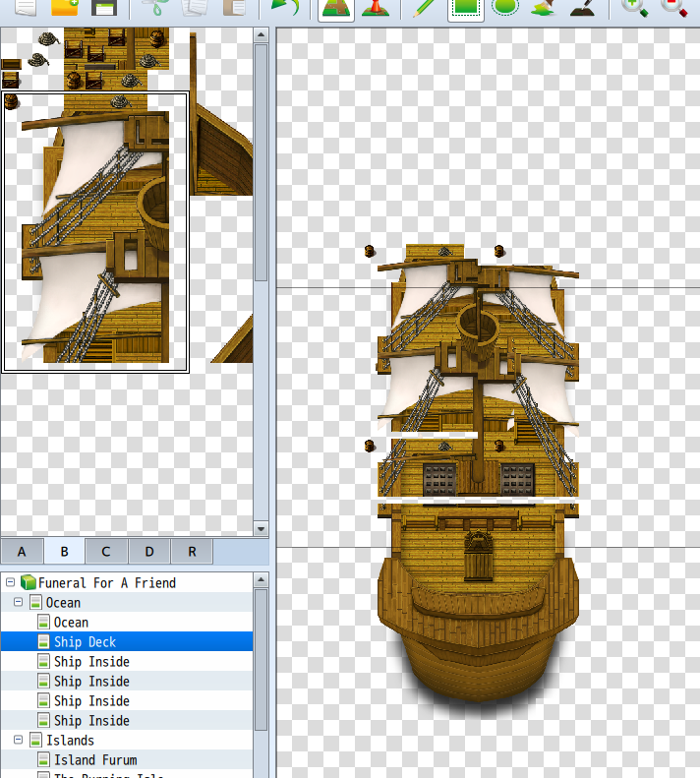Switch to Map editing mode
The height and width of the screenshot is (778, 700).
pos(336,7)
